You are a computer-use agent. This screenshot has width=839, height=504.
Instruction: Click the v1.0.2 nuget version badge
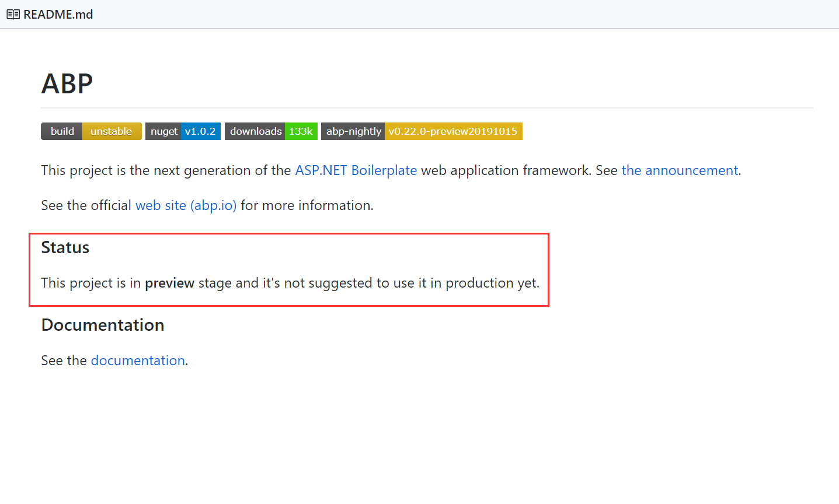tap(200, 131)
